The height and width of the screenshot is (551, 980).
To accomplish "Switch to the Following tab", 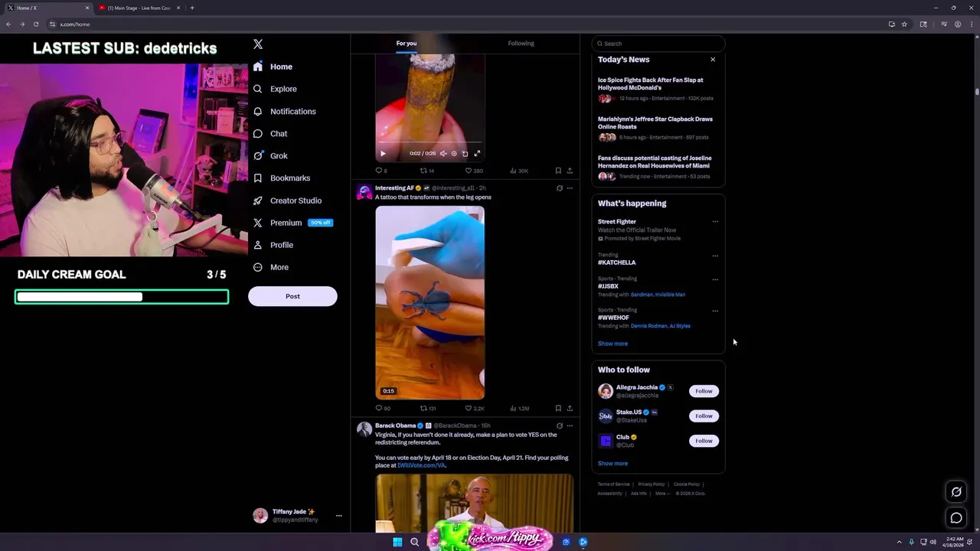I will click(x=521, y=44).
